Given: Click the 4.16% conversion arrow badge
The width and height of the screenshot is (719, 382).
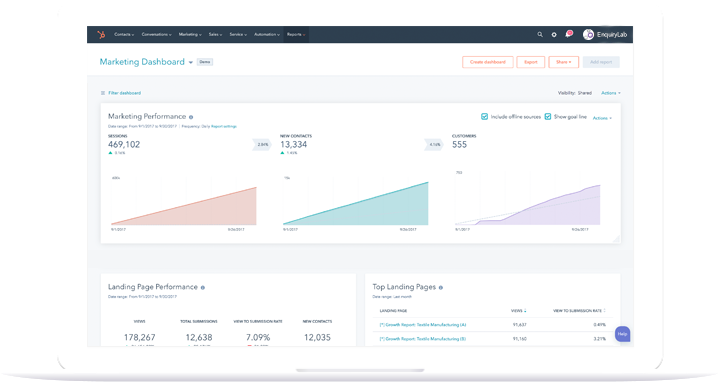Looking at the screenshot, I should pyautogui.click(x=434, y=144).
